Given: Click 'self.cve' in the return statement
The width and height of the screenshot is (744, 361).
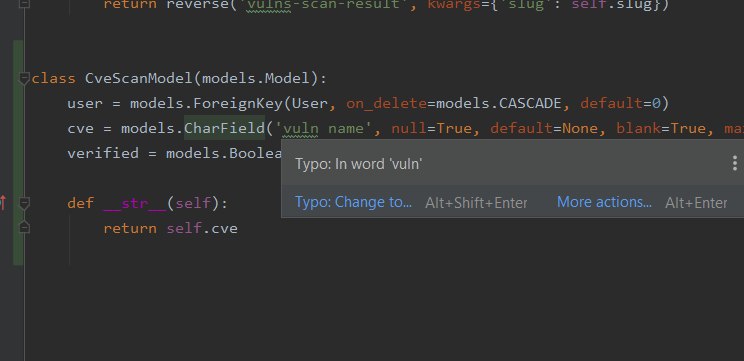Looking at the screenshot, I should (x=202, y=229).
